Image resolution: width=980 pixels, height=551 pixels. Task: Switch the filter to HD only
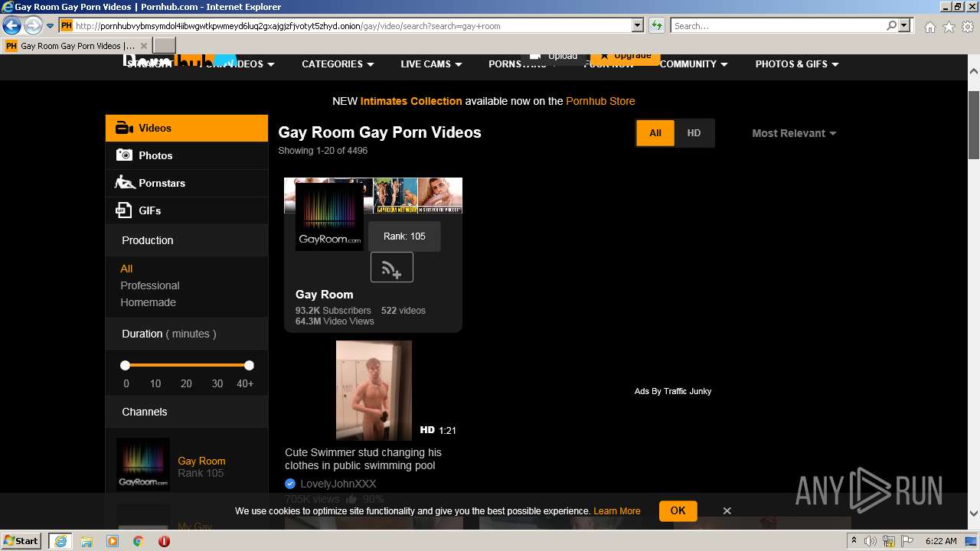(x=694, y=133)
